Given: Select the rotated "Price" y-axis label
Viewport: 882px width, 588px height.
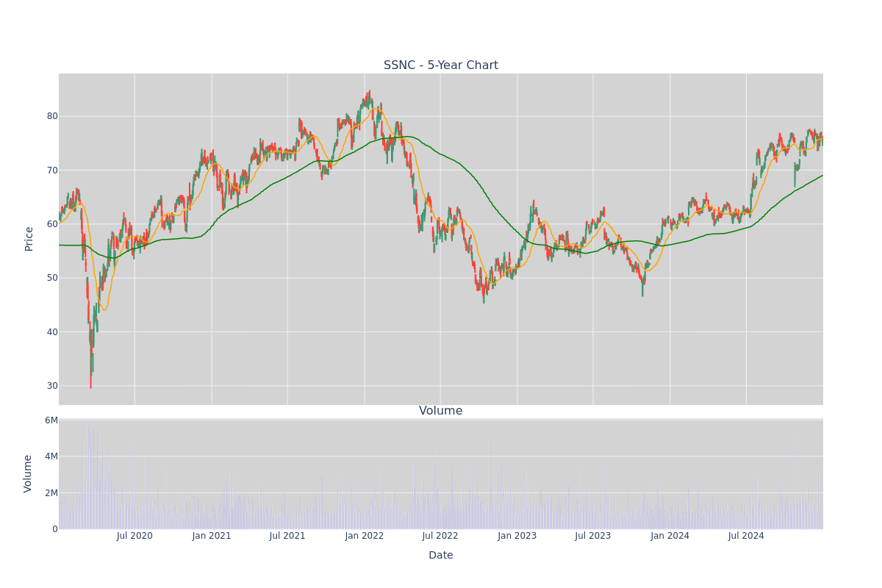Looking at the screenshot, I should (29, 239).
